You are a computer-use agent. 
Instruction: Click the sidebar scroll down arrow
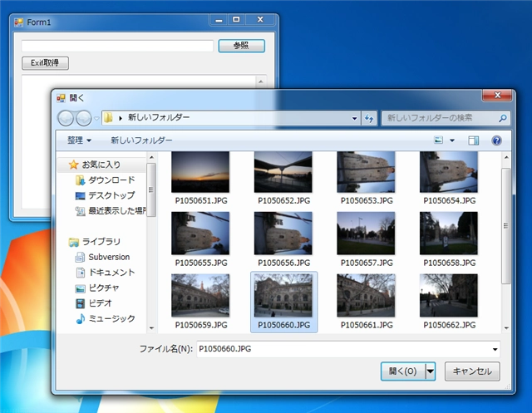pos(151,328)
